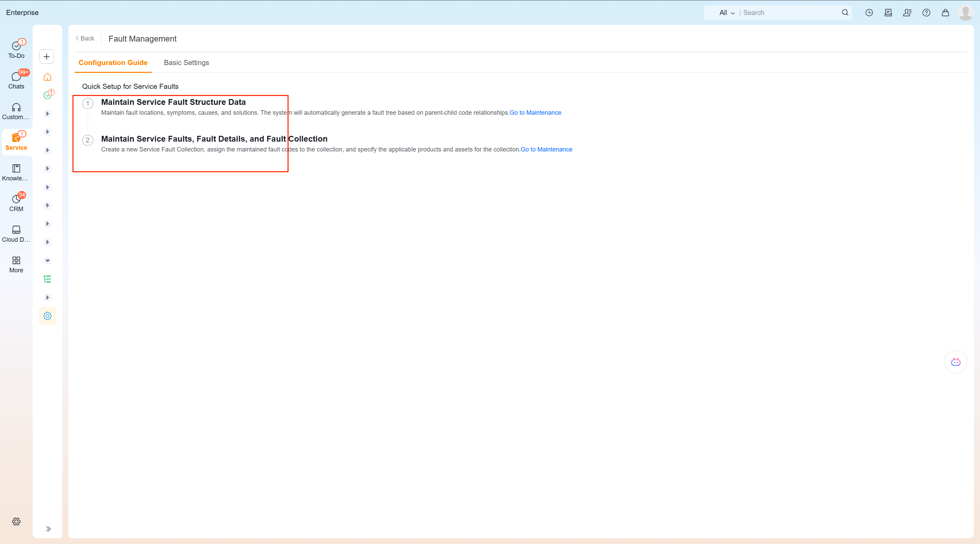Collapse the downward-arrow section in Service panel
Viewport: 980px width, 544px height.
[48, 261]
